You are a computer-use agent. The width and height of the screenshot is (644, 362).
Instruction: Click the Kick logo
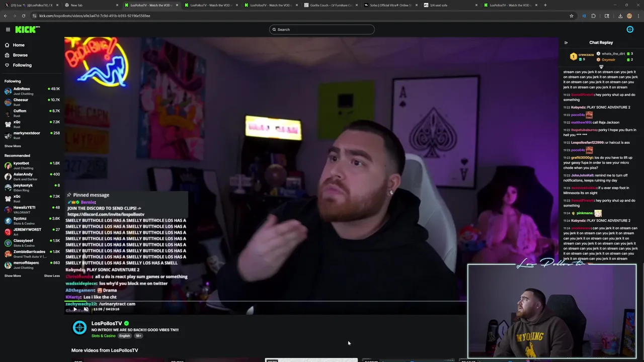27,30
